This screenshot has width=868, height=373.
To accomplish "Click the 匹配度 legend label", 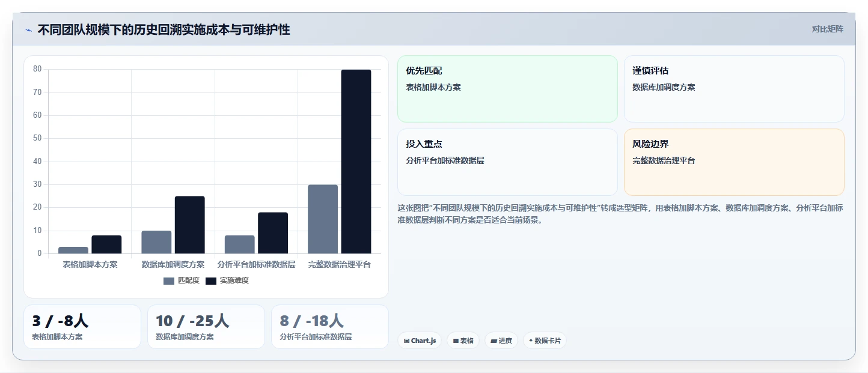I will point(189,281).
